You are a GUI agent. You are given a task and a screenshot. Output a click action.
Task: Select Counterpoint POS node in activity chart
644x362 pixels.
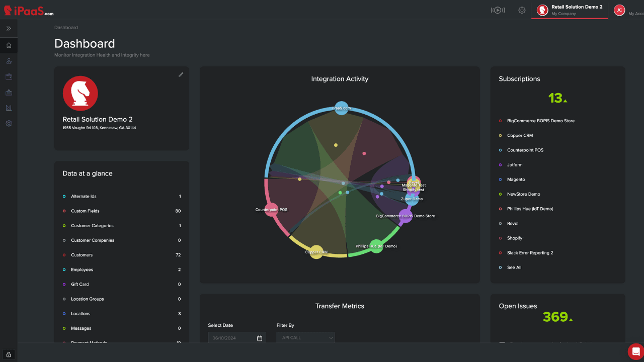(271, 210)
